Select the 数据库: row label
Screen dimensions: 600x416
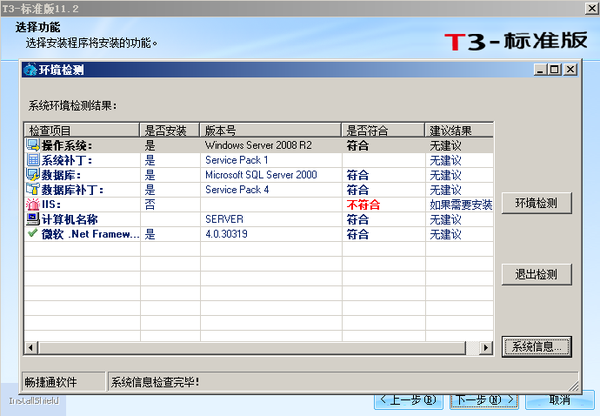61,175
